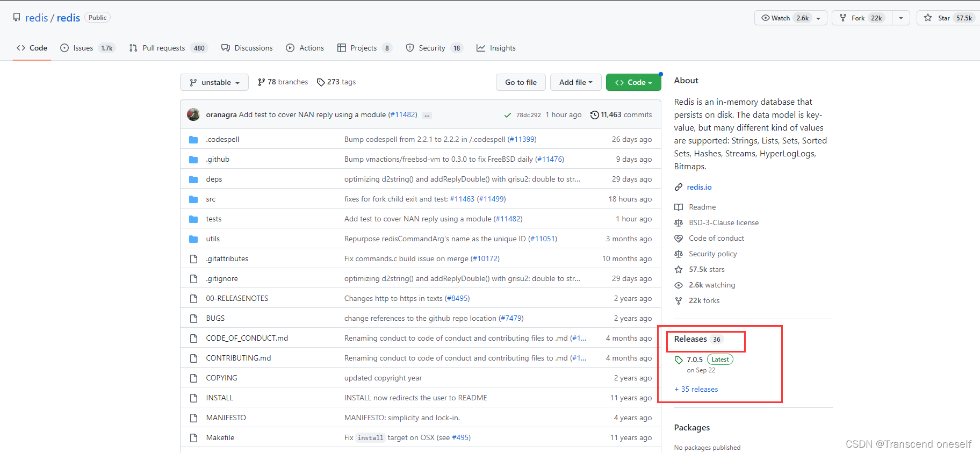Click the link icon beside redis.io
Screen dimensions: 980x453
pyautogui.click(x=679, y=187)
